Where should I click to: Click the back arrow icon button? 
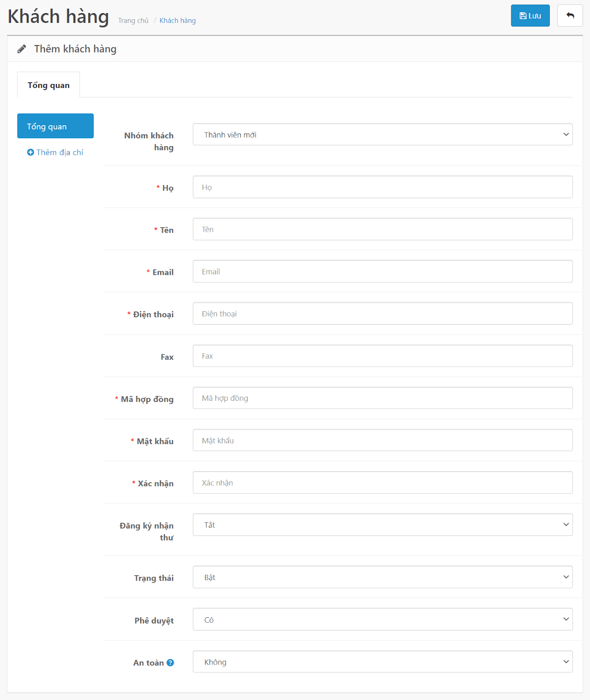[570, 16]
